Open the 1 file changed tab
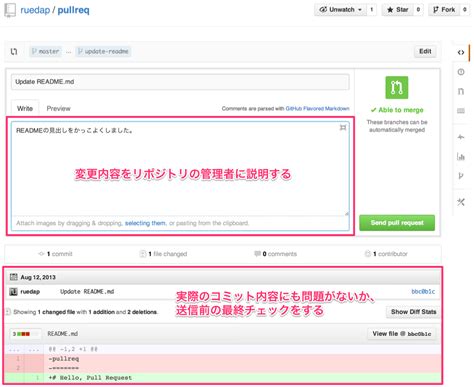 click(x=163, y=254)
